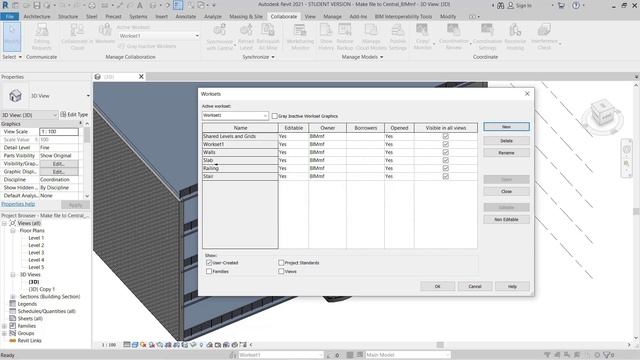Select Level 3 floor plan in browser
640x360 pixels.
coord(36,253)
